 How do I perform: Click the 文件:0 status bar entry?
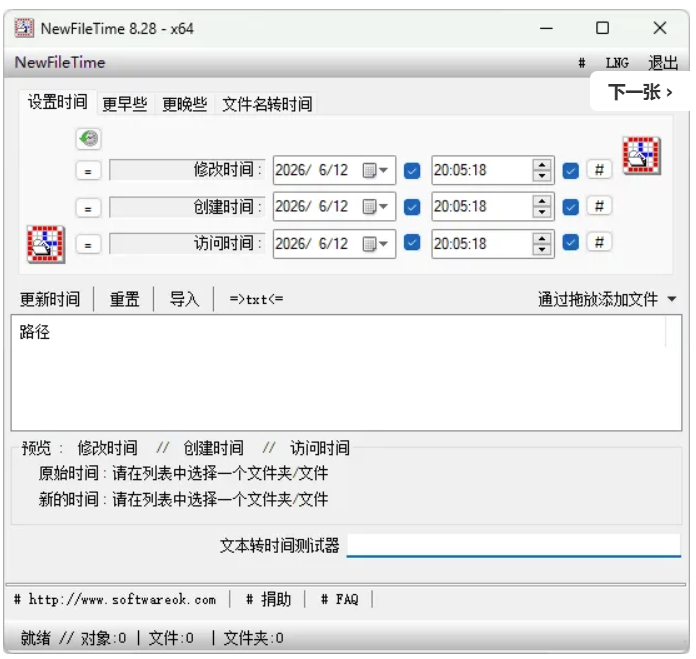(171, 638)
